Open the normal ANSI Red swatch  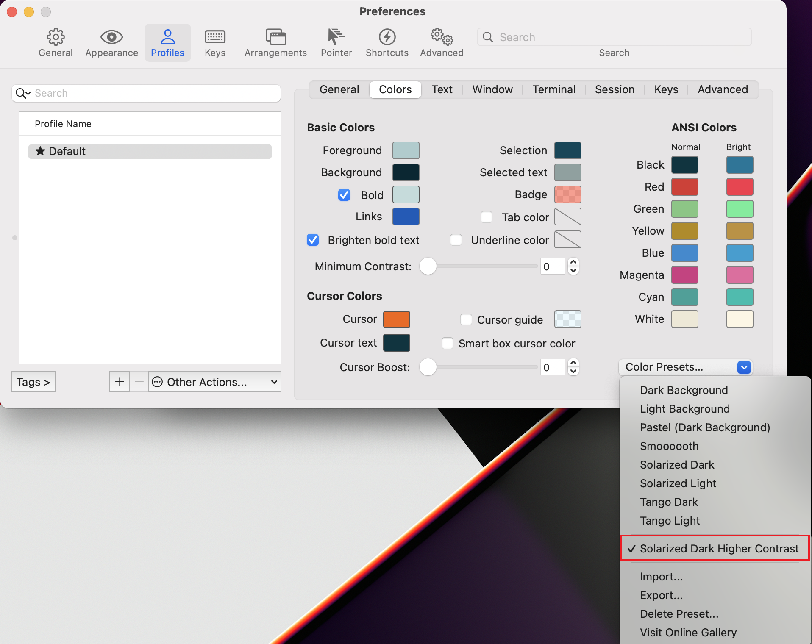[x=684, y=187]
